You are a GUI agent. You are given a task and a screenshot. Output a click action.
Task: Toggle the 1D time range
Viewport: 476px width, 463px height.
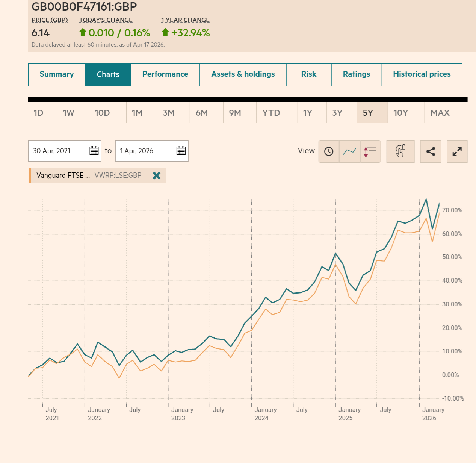[39, 113]
